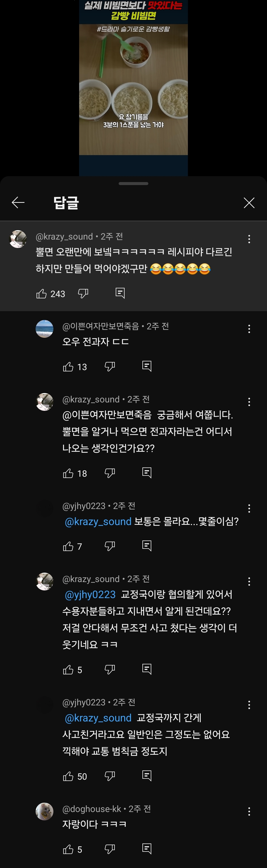
Task: Reply to the '오우 전과자 ㄷㄷ' comment
Action: coord(147,366)
